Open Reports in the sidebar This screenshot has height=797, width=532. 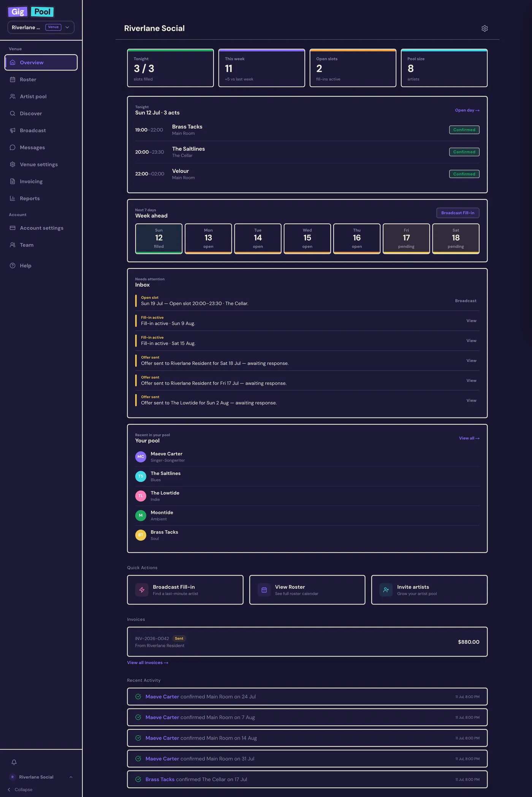point(41,198)
